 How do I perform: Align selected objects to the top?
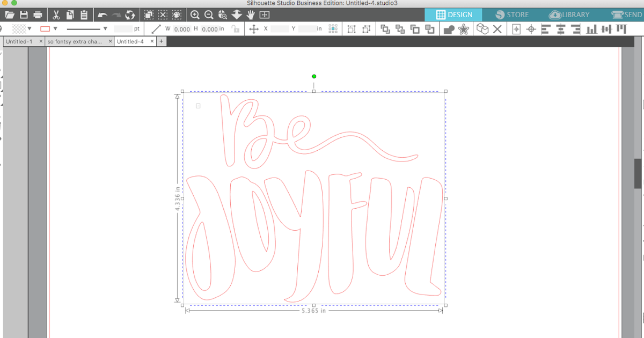click(621, 29)
